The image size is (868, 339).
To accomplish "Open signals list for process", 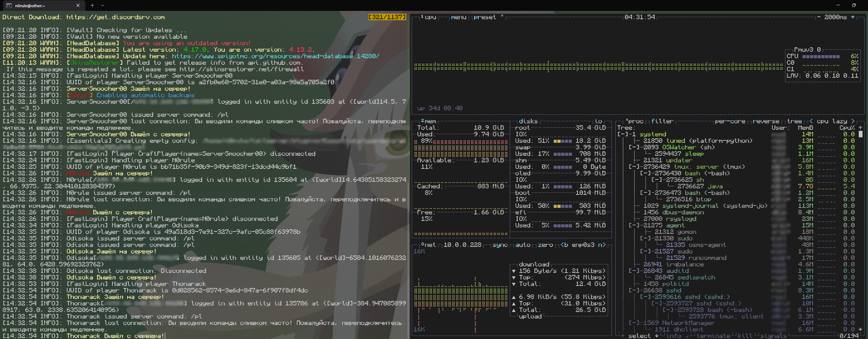I will 773,336.
